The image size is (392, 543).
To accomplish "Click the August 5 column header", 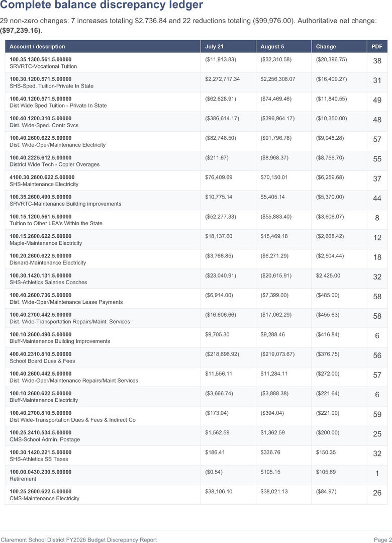I will click(272, 46).
